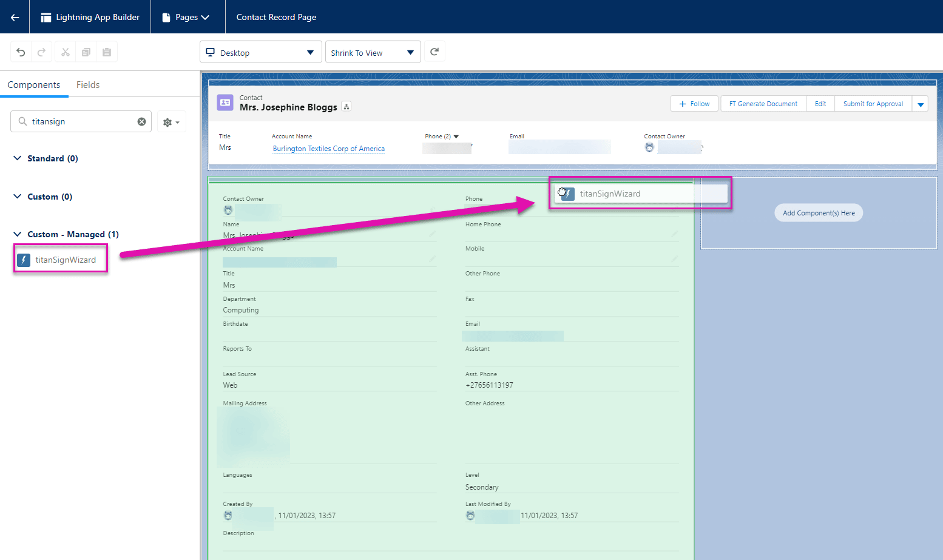Click the Follow button

[x=694, y=104]
